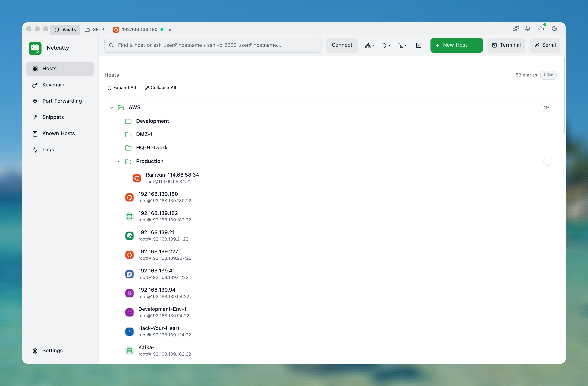The width and height of the screenshot is (588, 386).
Task: Click the purple icon for host 192.168.139.94
Action: coord(129,293)
